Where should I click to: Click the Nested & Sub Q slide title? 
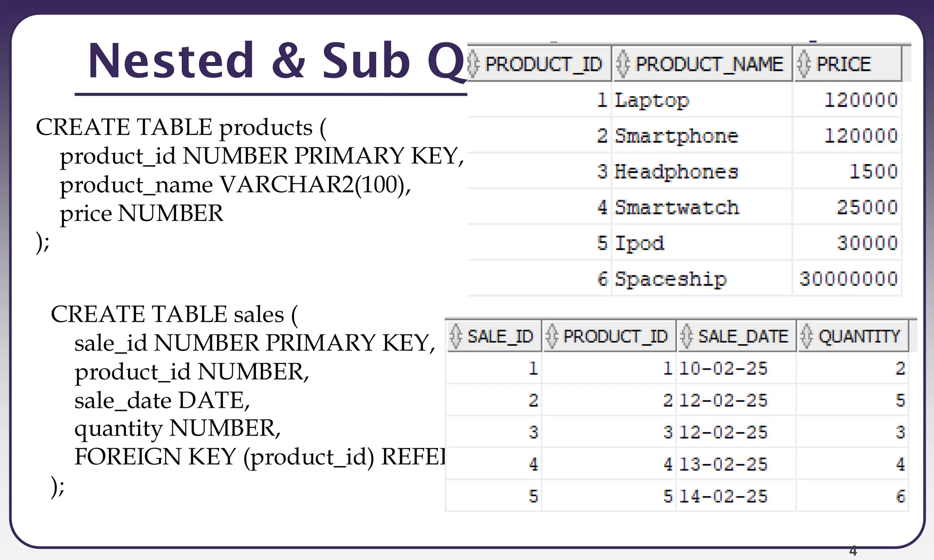pos(276,61)
